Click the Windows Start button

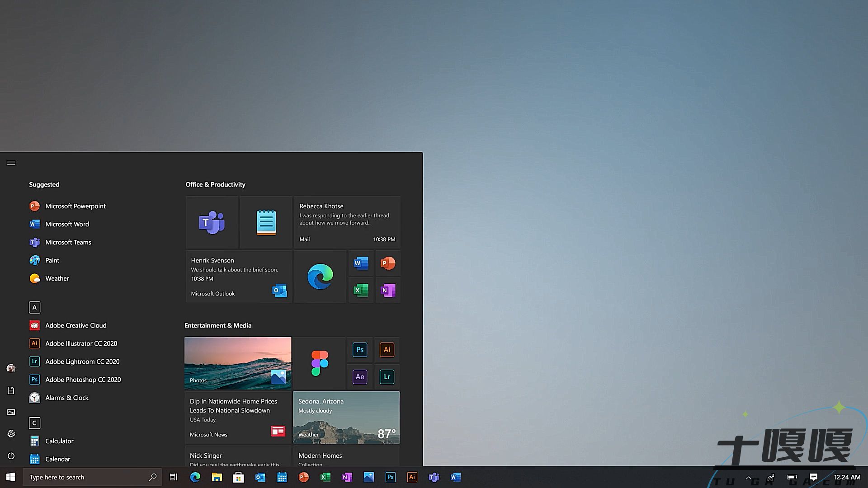tap(11, 477)
